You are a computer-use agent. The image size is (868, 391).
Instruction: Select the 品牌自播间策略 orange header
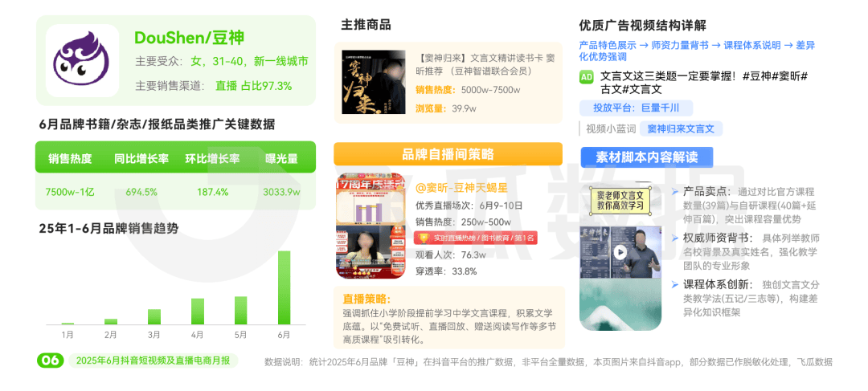[448, 153]
